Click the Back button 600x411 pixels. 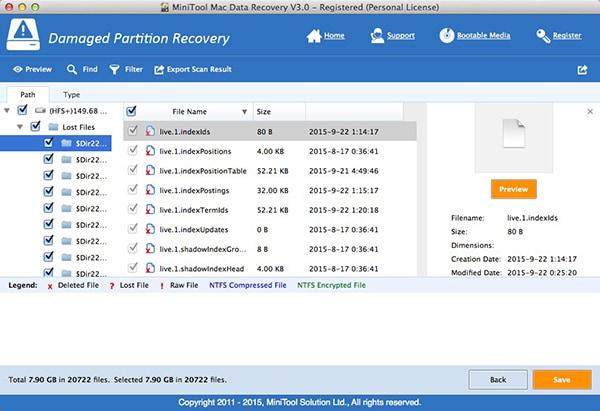498,380
